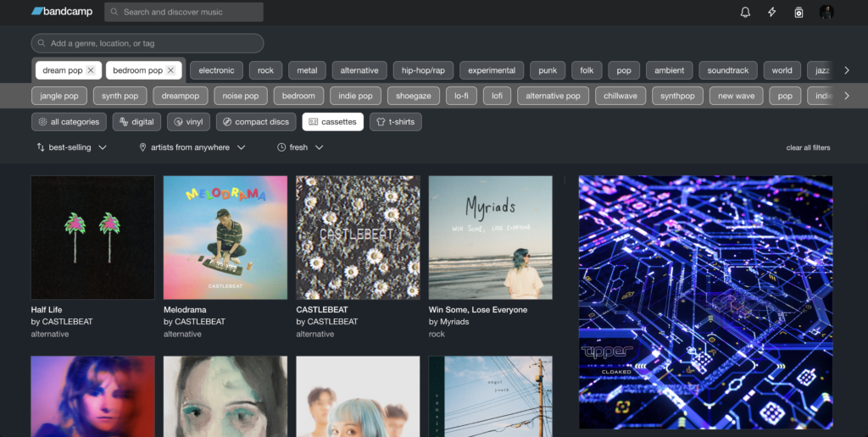Open the lightning bolt feed icon

tap(771, 12)
